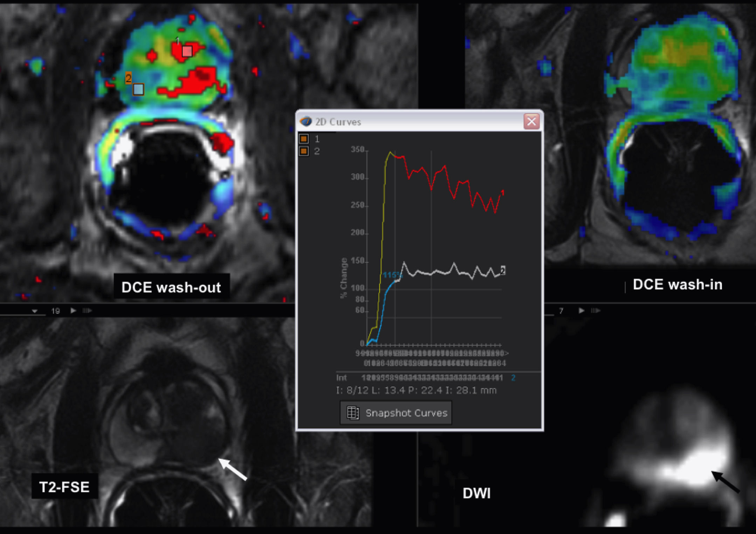Click the DCE wash-in label
The image size is (756, 534).
point(677,284)
